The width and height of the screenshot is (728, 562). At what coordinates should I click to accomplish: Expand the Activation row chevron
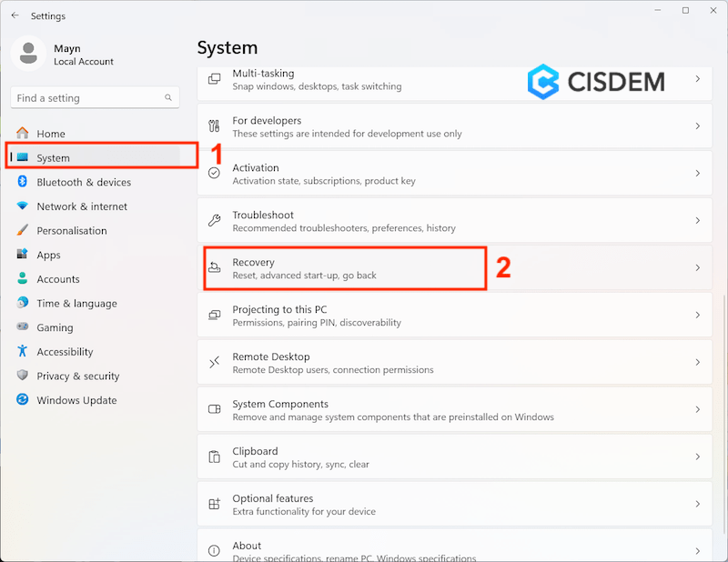698,174
